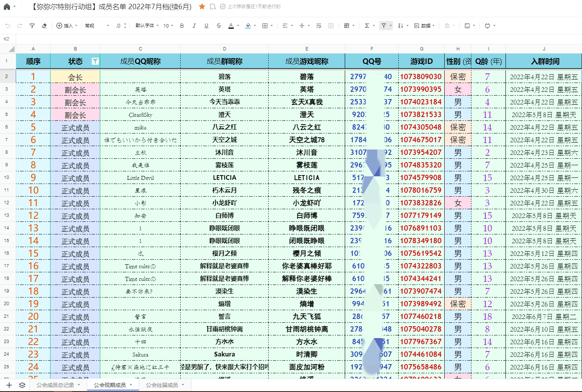Open the 插入 insert menu
This screenshot has height=392, width=582.
point(67,26)
